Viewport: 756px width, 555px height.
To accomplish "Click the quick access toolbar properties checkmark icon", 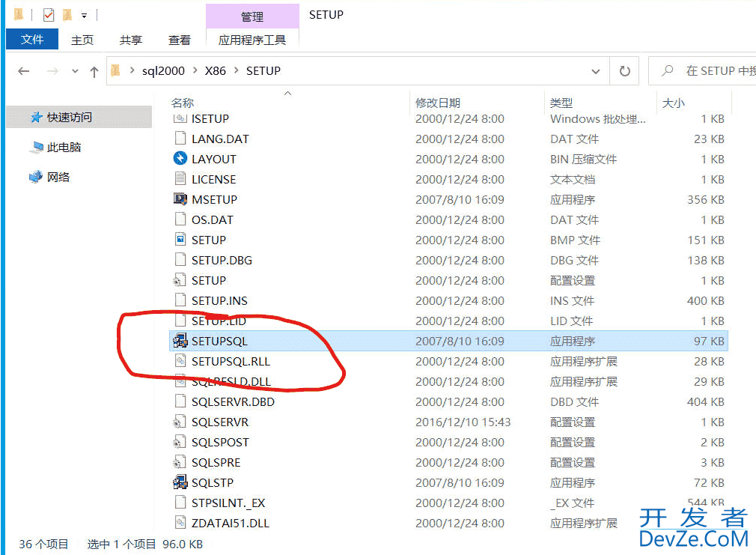I will click(x=49, y=15).
